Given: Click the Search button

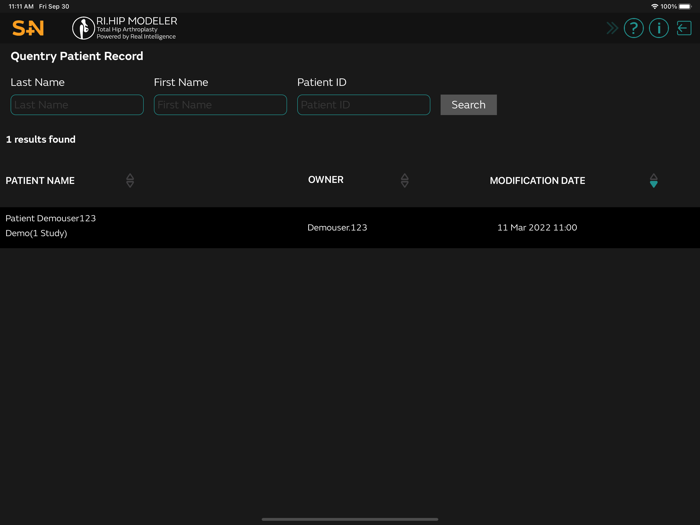Looking at the screenshot, I should pyautogui.click(x=468, y=104).
